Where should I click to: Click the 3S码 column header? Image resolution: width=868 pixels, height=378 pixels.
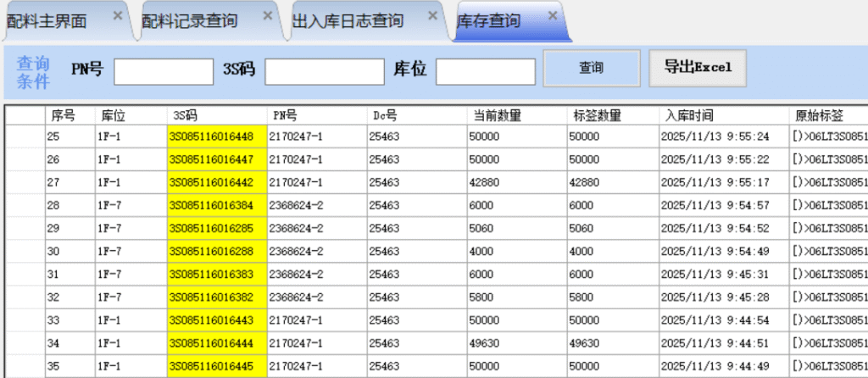[217, 115]
